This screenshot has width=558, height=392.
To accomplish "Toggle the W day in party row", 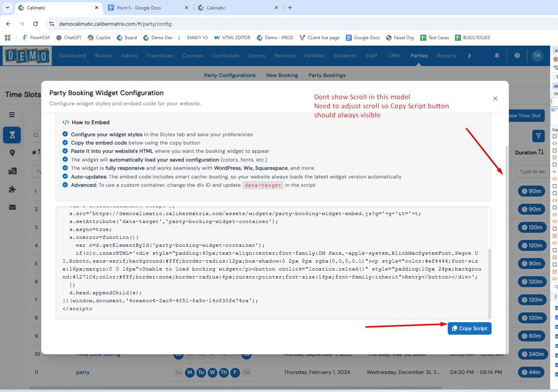I will tap(213, 372).
